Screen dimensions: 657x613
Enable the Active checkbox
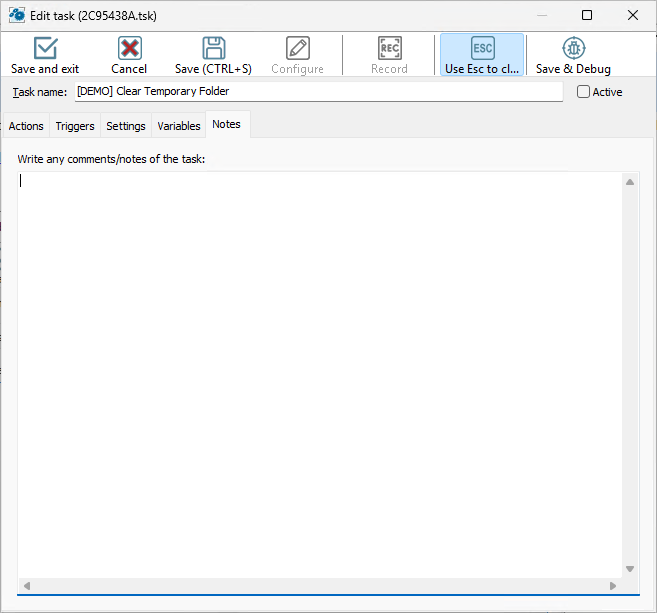coord(583,92)
